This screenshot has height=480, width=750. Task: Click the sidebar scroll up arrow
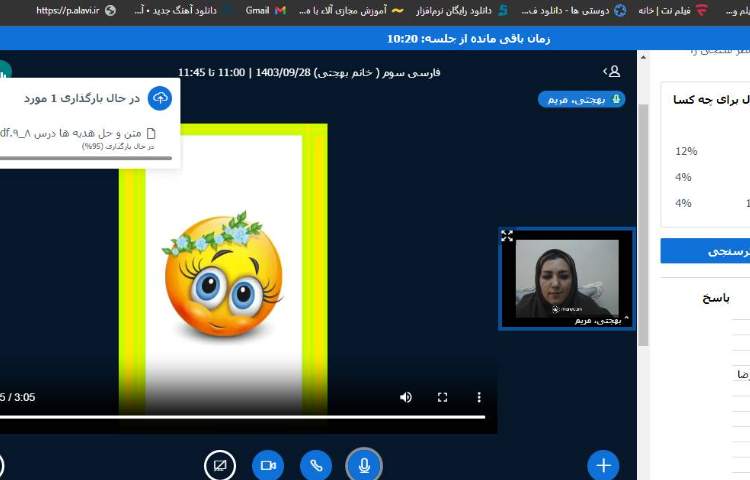point(643,57)
